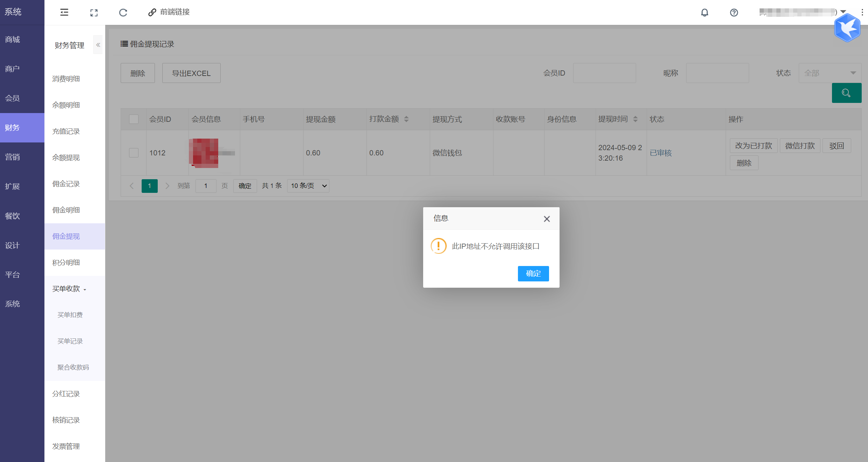
Task: Click the refresh page icon
Action: pos(123,13)
